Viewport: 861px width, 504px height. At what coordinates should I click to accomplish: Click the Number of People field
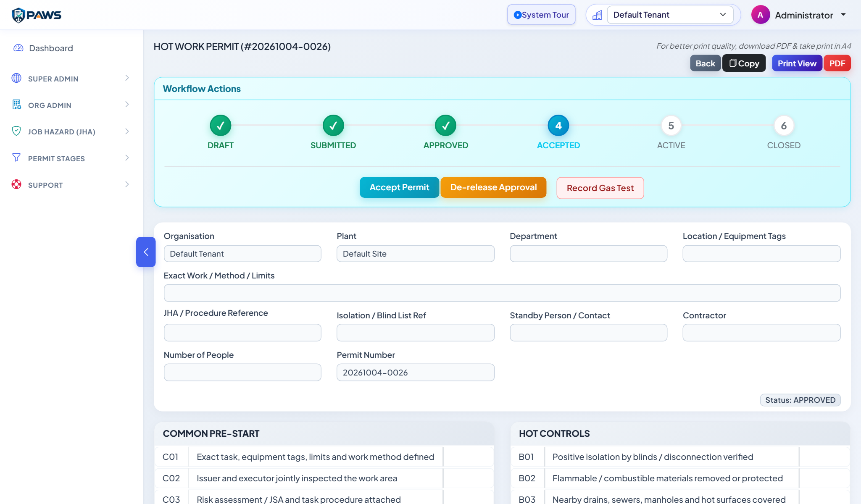(x=242, y=372)
